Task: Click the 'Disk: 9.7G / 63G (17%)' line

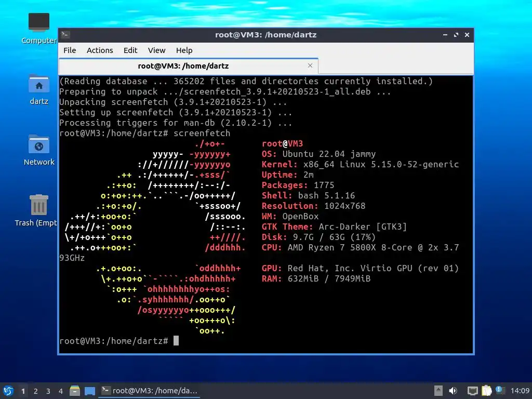Action: point(318,237)
